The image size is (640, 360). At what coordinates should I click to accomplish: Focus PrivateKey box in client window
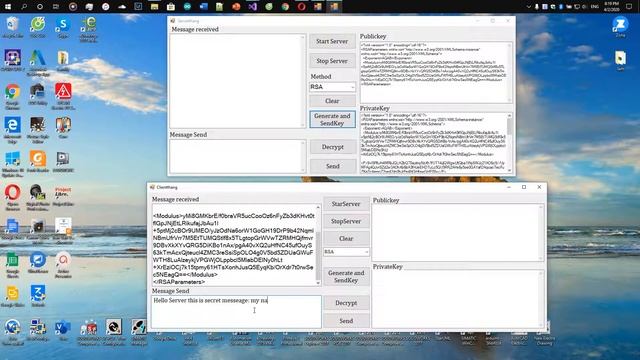pyautogui.click(x=458, y=299)
